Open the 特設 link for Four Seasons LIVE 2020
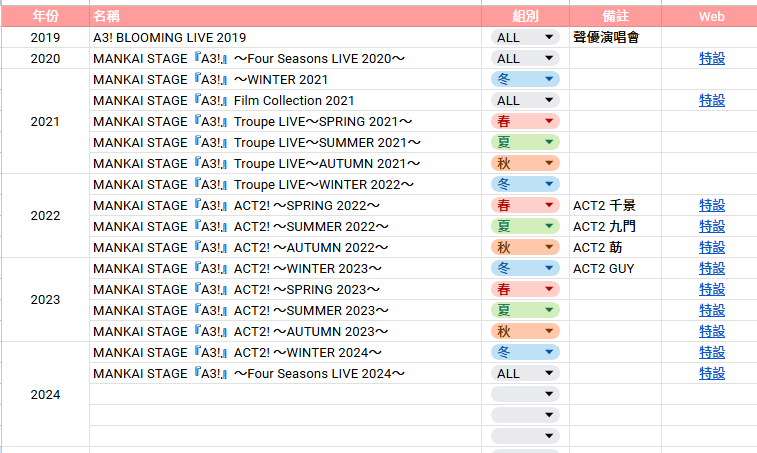The width and height of the screenshot is (757, 453). [x=712, y=58]
